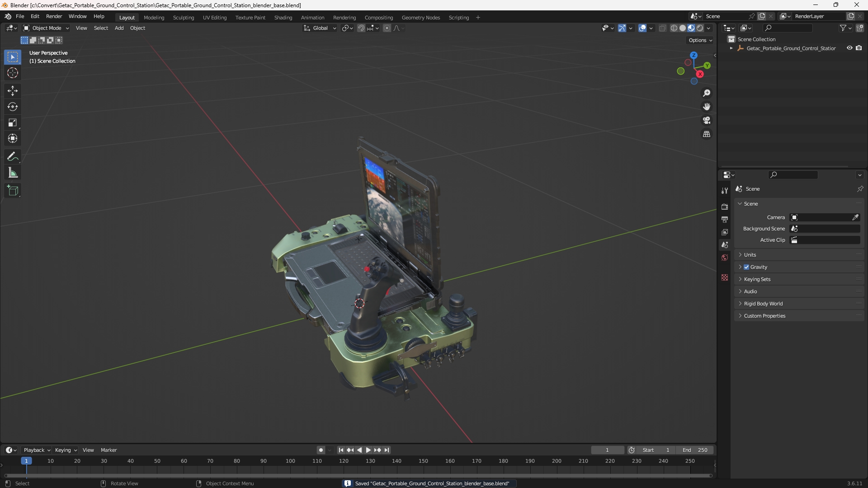Screen dimensions: 868x488
Task: Choose the Transform tool
Action: (13, 138)
